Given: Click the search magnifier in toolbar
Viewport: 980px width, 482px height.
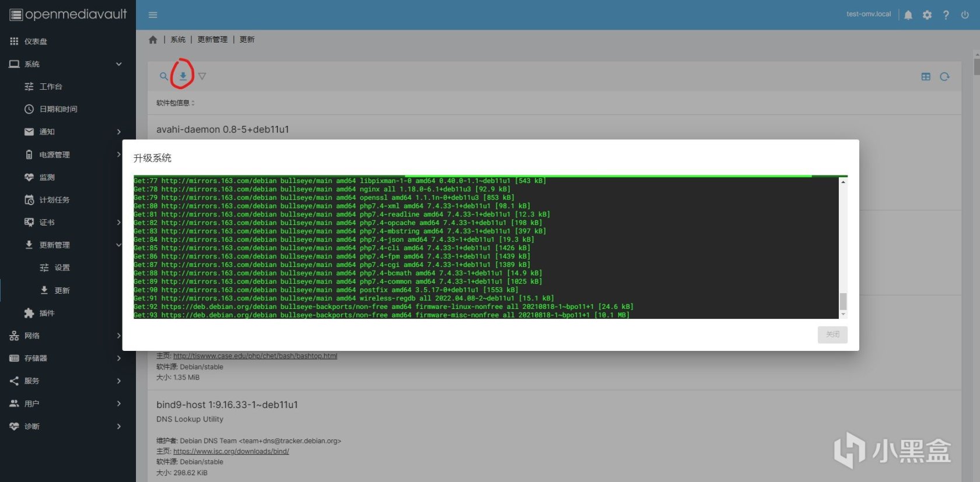Looking at the screenshot, I should [164, 76].
